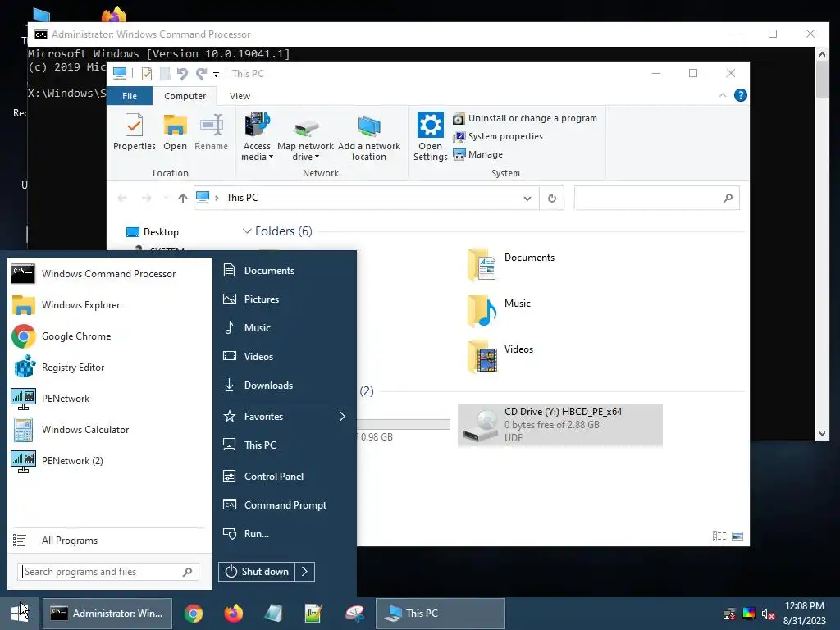Screen dimensions: 840x630
Task: Open Music from Start menu right pane
Action: 285,328
